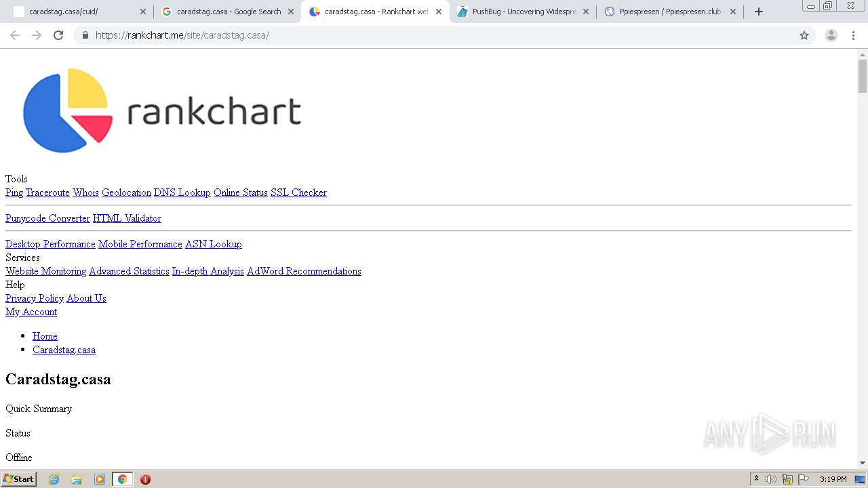Go to Home breadcrumb link
The image size is (868, 488).
(45, 336)
